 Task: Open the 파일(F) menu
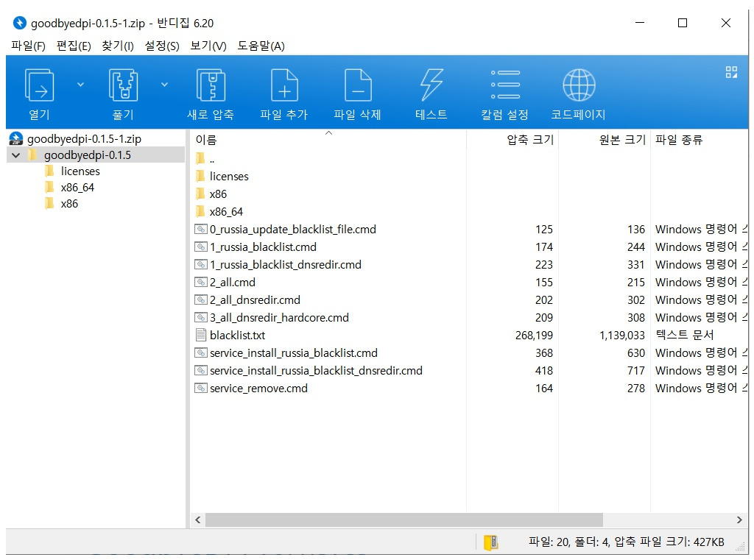pyautogui.click(x=28, y=46)
